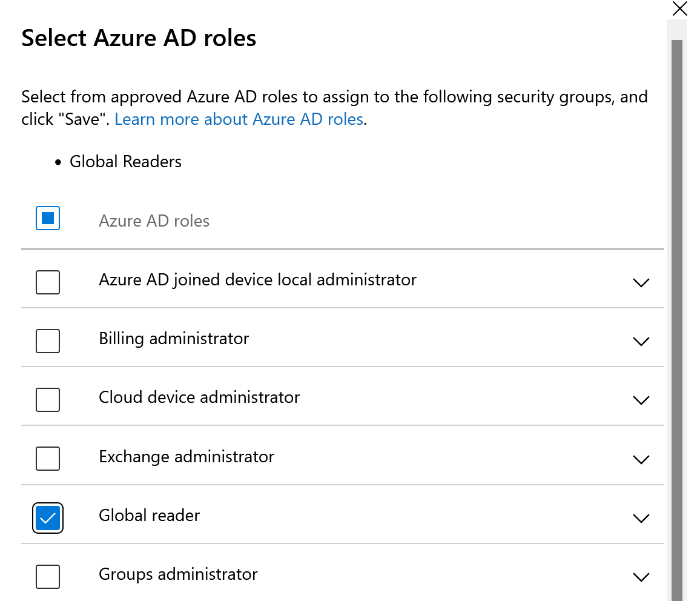Enable the Billing administrator checkbox
Image resolution: width=700 pixels, height=601 pixels.
coord(48,341)
